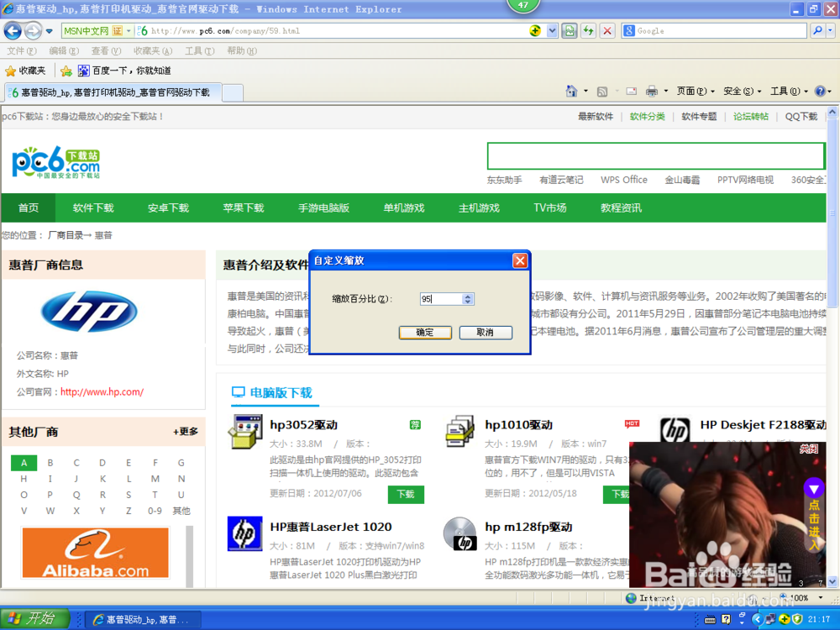Open the 收藏夹 favorites star button

pyautogui.click(x=25, y=71)
